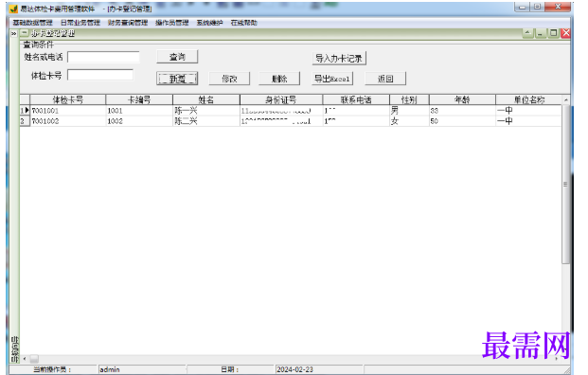Open the vertical 导航栏 side tab
This screenshot has width=588, height=375.
coord(14,349)
